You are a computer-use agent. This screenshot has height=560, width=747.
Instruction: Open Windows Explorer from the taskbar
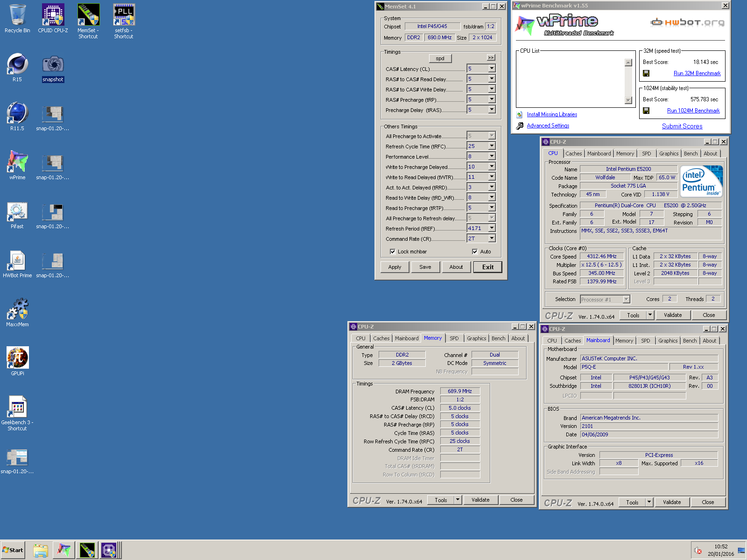41,551
